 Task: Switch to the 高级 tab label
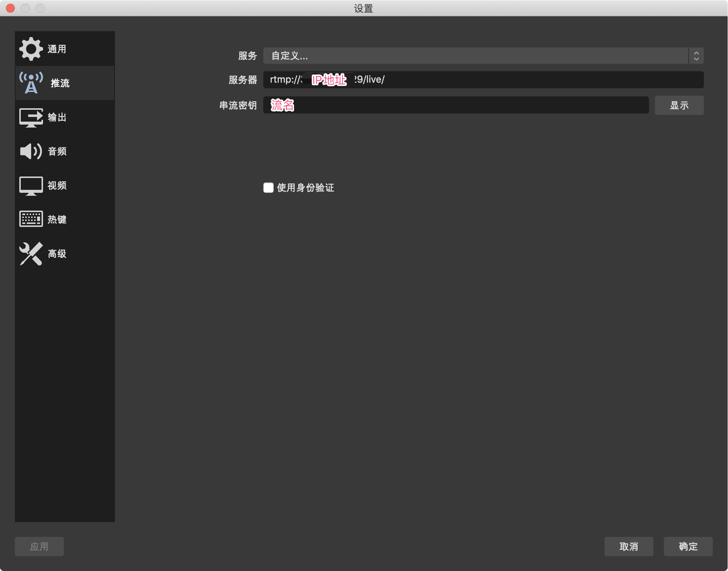pos(57,254)
